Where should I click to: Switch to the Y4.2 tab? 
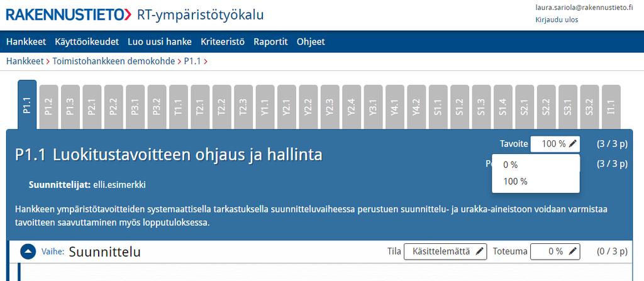point(416,107)
